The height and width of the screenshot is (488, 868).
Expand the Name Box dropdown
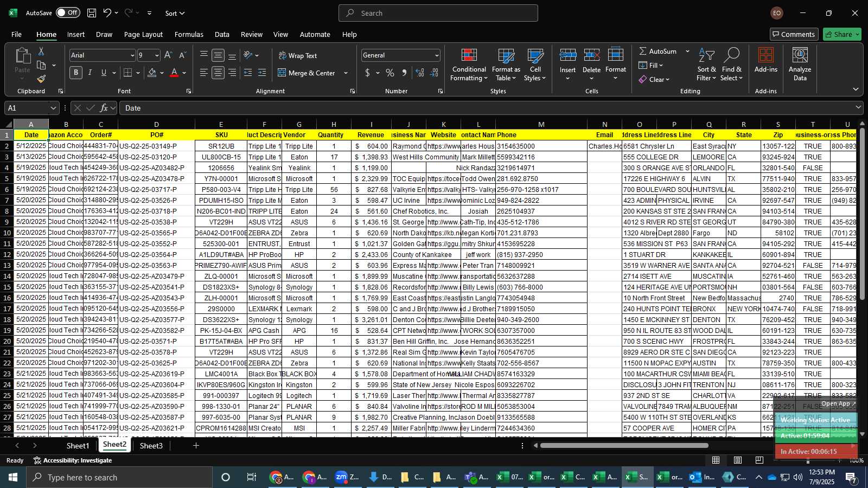point(53,108)
